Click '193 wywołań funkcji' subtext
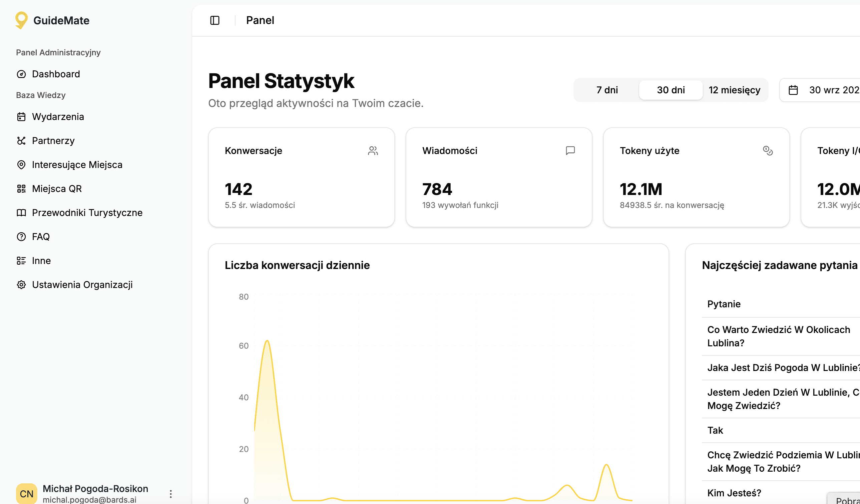The height and width of the screenshot is (504, 860). pos(460,205)
